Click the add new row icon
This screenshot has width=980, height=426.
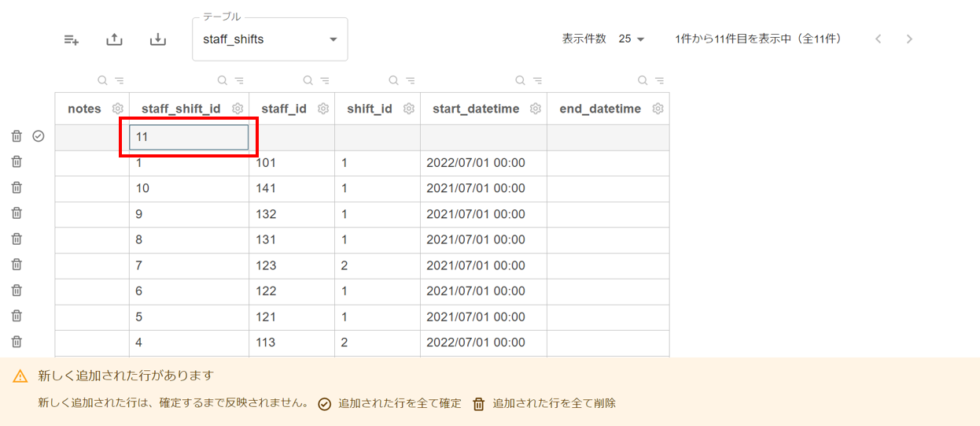click(x=72, y=39)
